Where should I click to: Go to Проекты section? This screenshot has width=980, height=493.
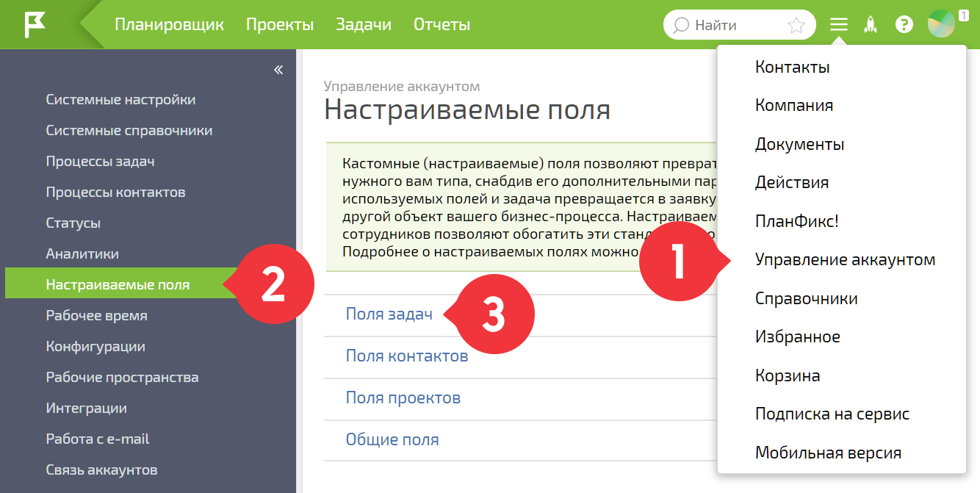click(280, 24)
